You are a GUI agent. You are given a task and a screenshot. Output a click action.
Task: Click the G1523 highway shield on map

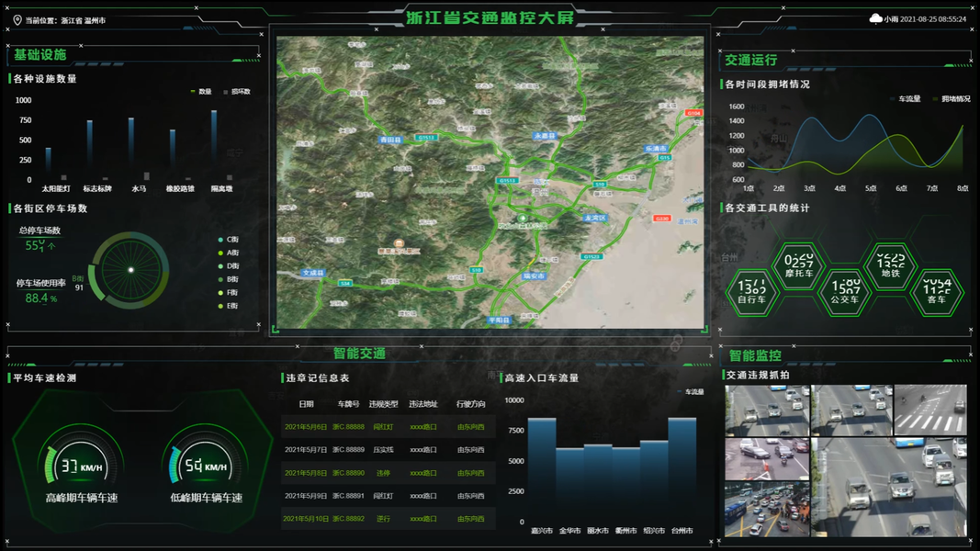591,257
